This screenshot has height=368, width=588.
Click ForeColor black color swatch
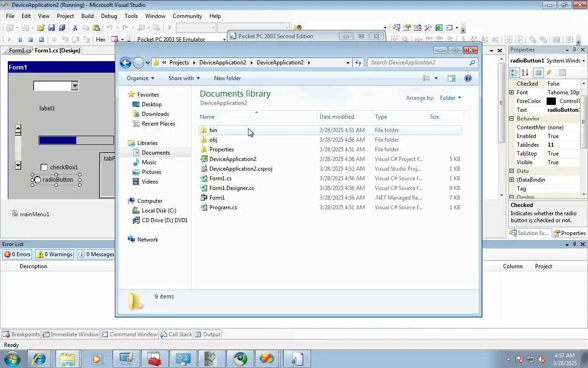551,101
